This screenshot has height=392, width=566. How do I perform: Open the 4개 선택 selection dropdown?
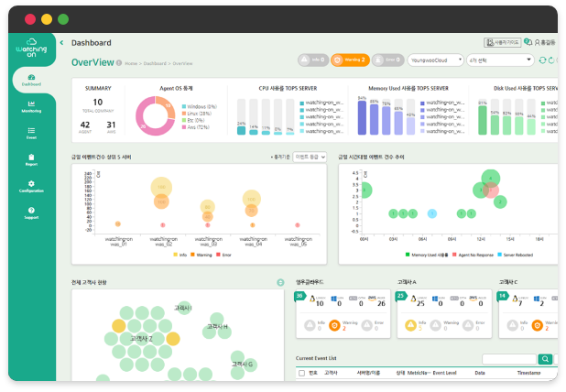499,60
